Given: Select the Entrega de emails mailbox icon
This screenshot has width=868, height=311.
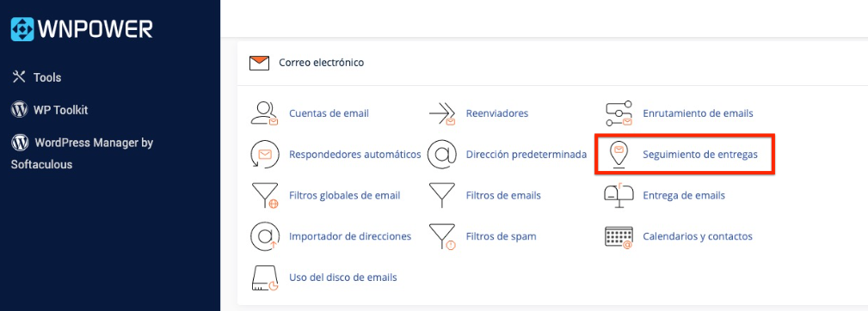Looking at the screenshot, I should 619,196.
